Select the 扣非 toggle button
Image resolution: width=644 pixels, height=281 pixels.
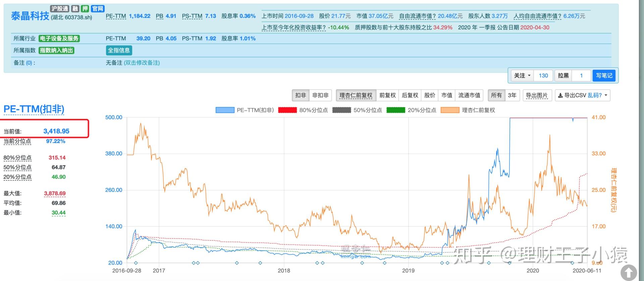(301, 95)
